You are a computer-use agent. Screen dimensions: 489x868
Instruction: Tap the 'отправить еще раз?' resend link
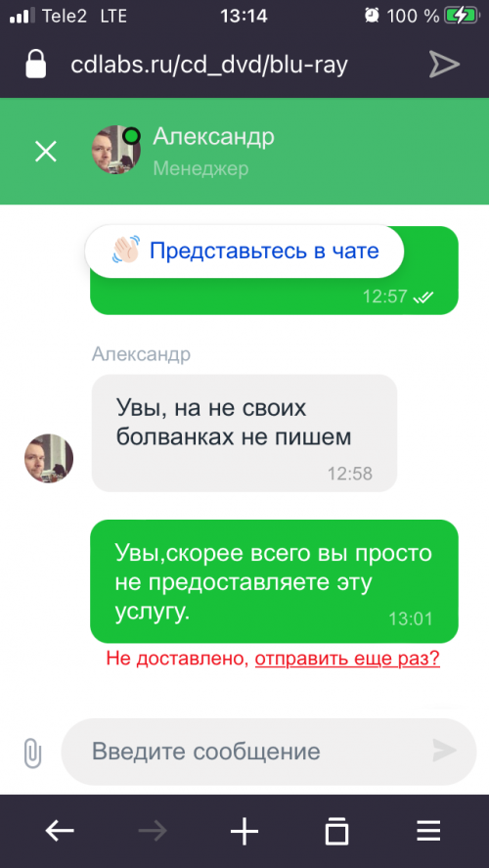click(347, 659)
